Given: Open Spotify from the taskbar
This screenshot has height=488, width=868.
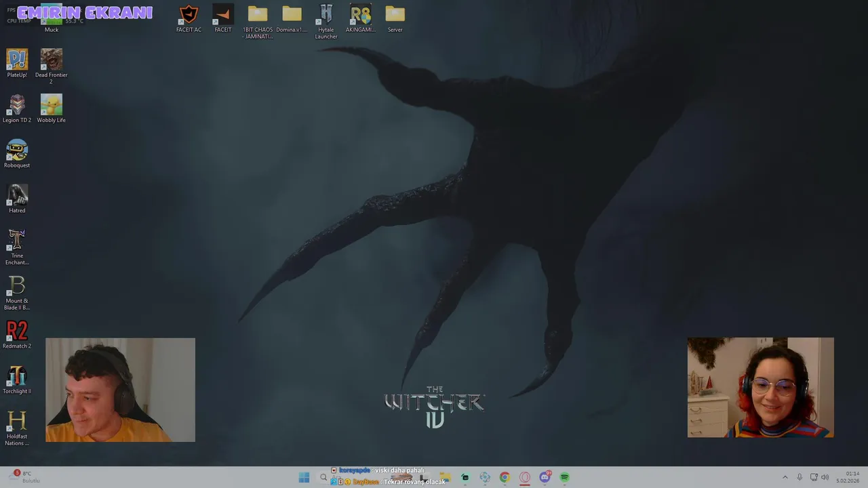Looking at the screenshot, I should [564, 478].
